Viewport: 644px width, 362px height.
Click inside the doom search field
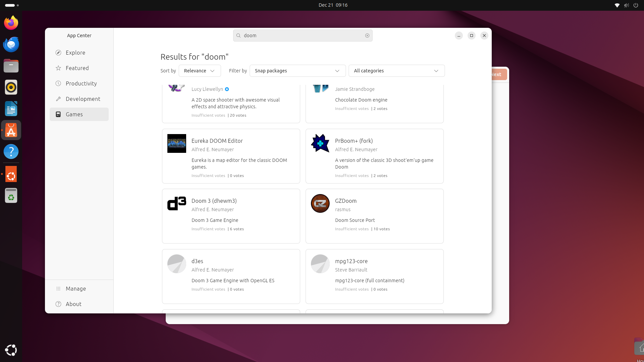(x=302, y=36)
